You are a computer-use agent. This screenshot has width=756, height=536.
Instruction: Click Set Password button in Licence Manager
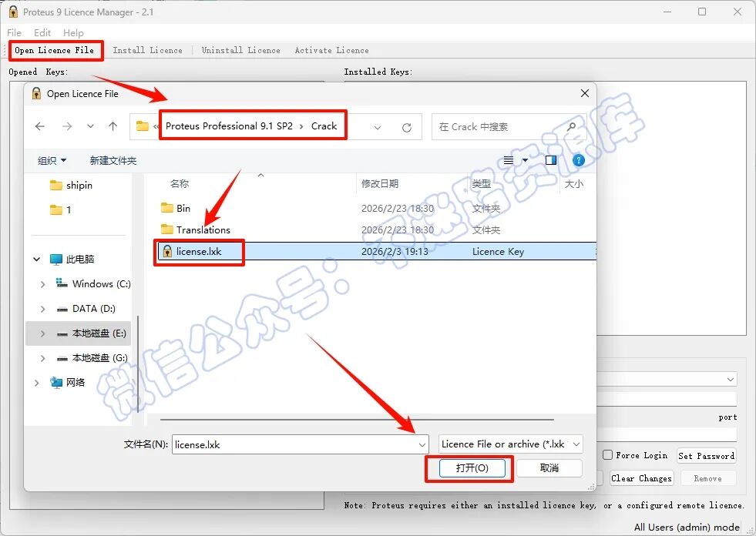pos(707,455)
